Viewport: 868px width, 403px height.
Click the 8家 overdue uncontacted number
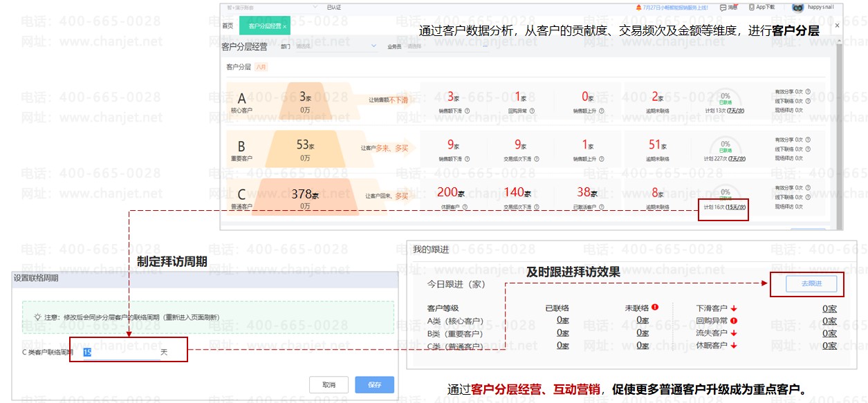pyautogui.click(x=658, y=192)
